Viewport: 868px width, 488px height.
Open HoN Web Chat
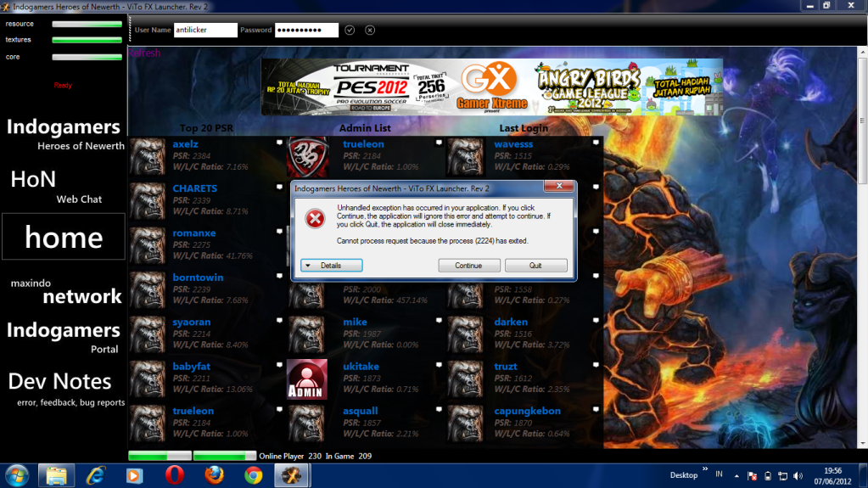pyautogui.click(x=57, y=187)
